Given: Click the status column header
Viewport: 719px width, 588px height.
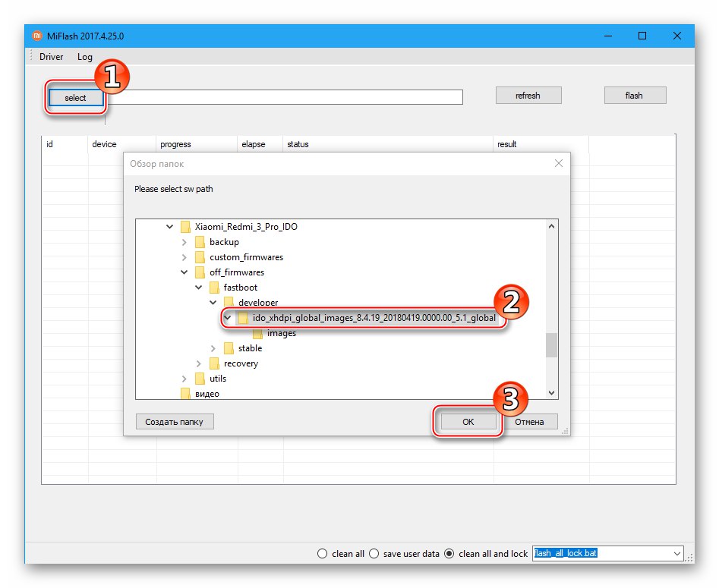Looking at the screenshot, I should pos(388,144).
